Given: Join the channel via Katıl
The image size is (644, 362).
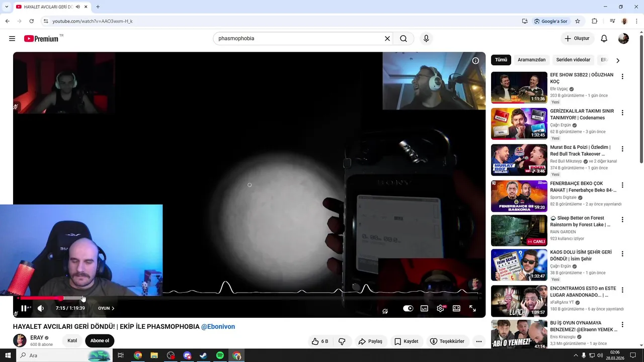Looking at the screenshot, I should (72, 340).
